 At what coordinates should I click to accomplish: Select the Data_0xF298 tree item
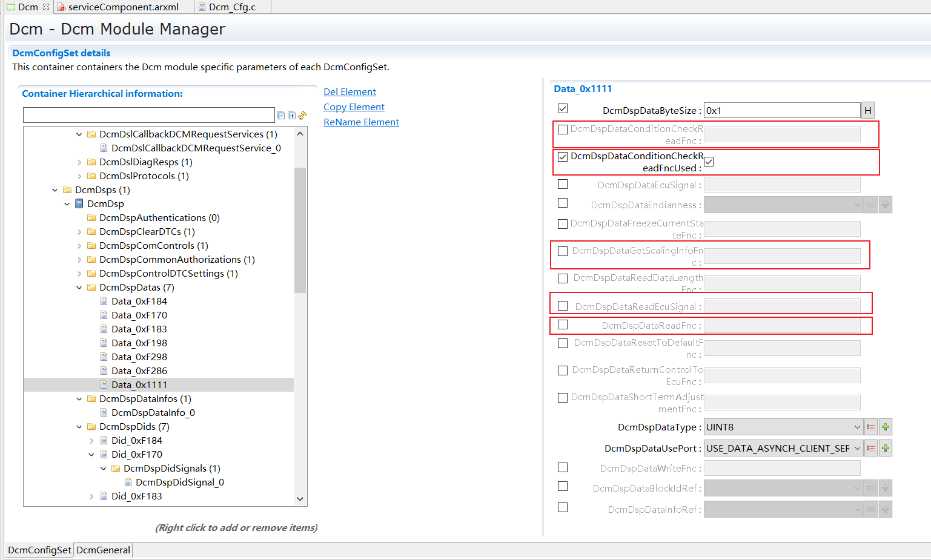point(139,357)
